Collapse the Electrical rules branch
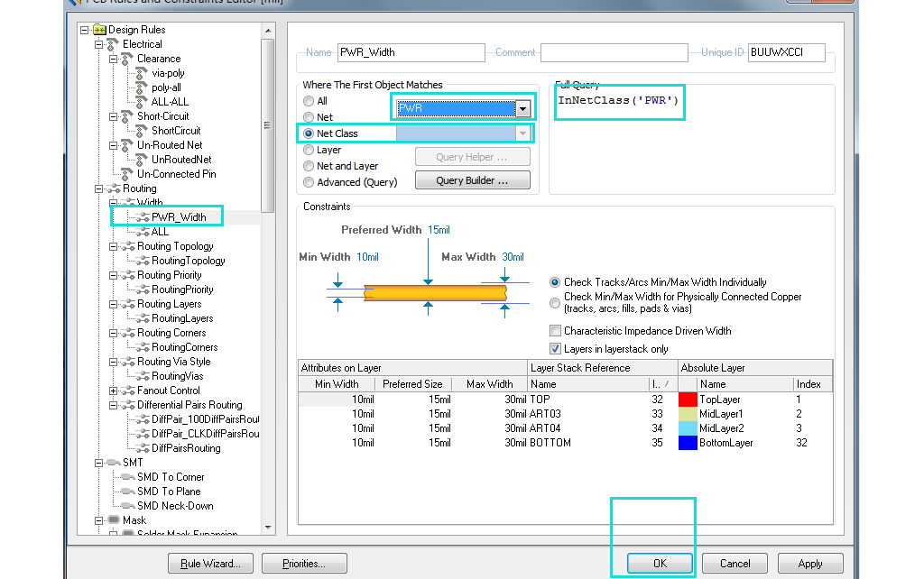Screen dimensions: 924x579 point(99,44)
